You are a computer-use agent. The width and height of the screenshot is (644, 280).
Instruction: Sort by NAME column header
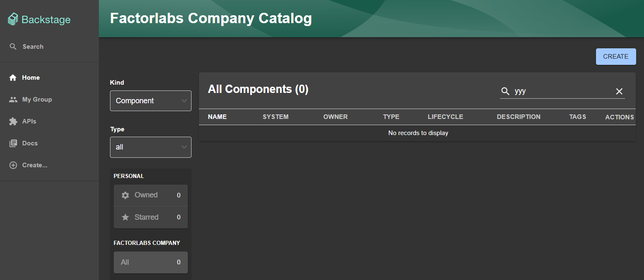point(217,117)
